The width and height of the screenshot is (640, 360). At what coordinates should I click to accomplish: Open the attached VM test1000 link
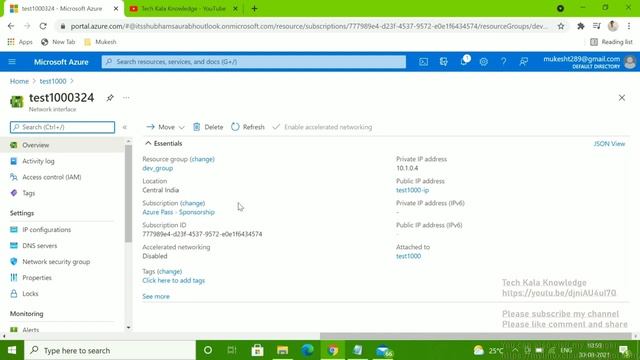[x=408, y=256]
